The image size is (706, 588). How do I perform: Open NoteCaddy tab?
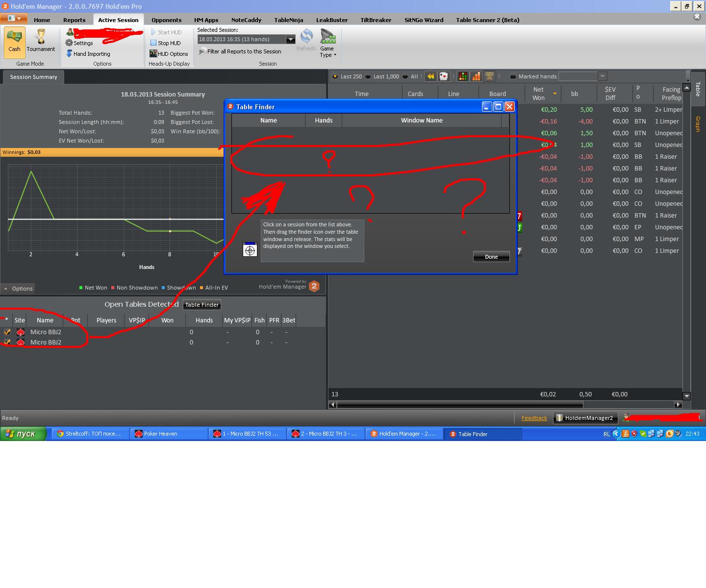coord(246,20)
